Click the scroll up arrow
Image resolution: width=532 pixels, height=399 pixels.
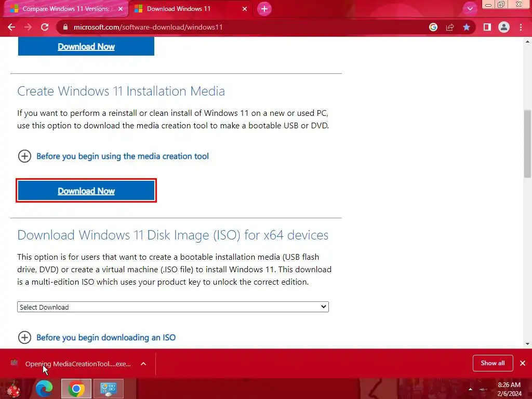click(x=527, y=42)
